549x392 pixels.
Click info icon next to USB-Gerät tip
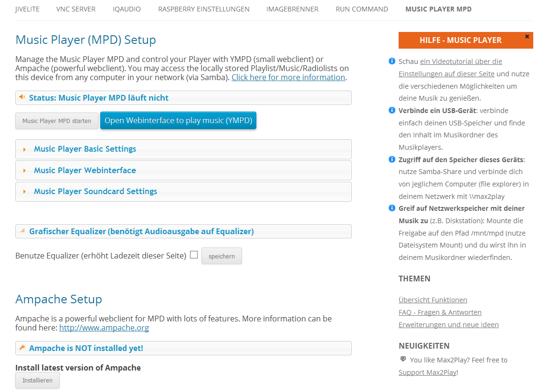392,110
